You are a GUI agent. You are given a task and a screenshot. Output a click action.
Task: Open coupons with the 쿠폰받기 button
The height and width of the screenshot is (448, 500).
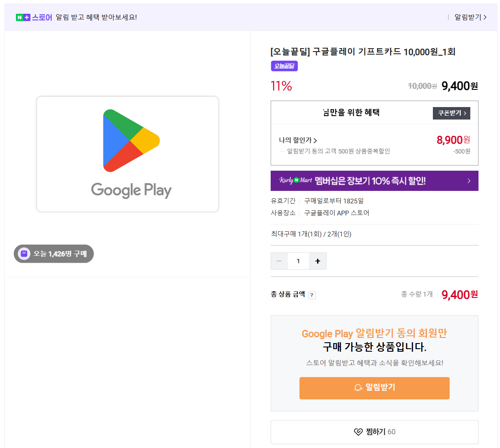pyautogui.click(x=451, y=113)
